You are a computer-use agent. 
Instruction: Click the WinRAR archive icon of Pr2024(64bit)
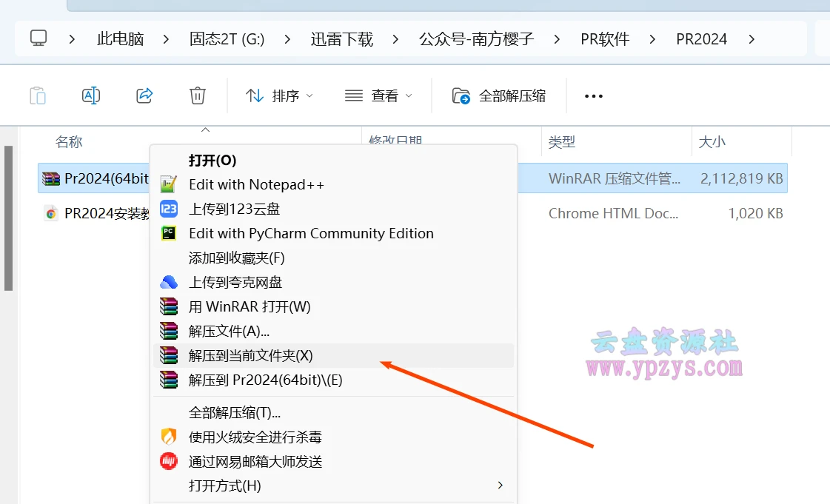pyautogui.click(x=50, y=178)
